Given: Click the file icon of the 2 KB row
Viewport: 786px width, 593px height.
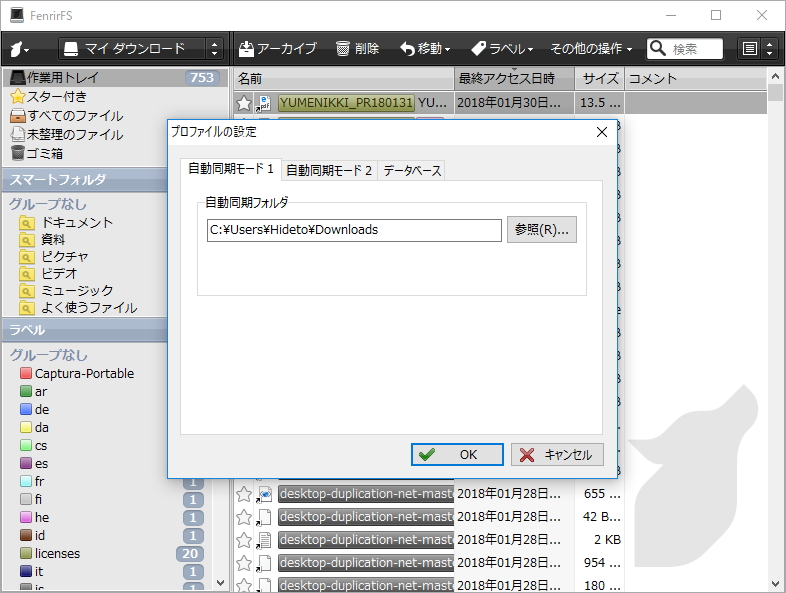Looking at the screenshot, I should pyautogui.click(x=264, y=540).
